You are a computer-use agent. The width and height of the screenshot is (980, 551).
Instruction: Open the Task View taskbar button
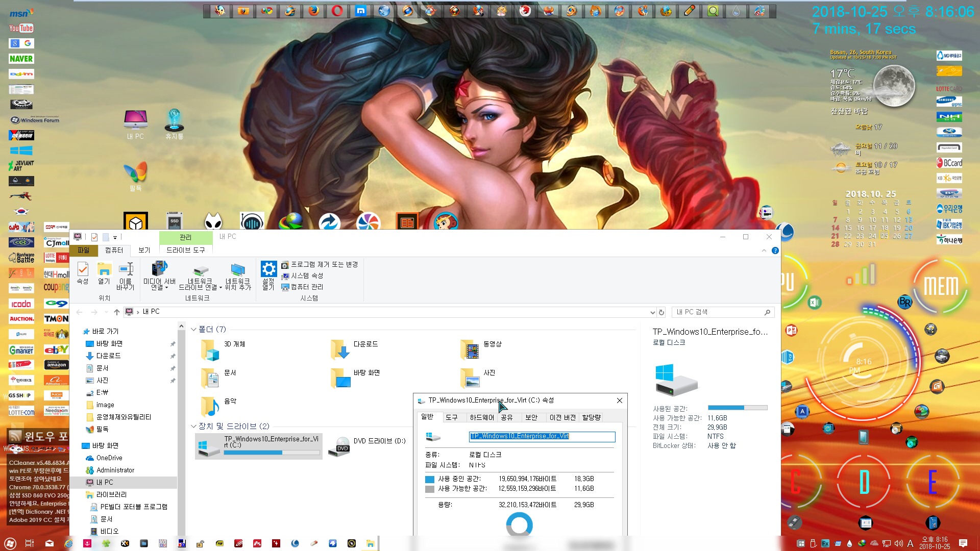(x=30, y=543)
